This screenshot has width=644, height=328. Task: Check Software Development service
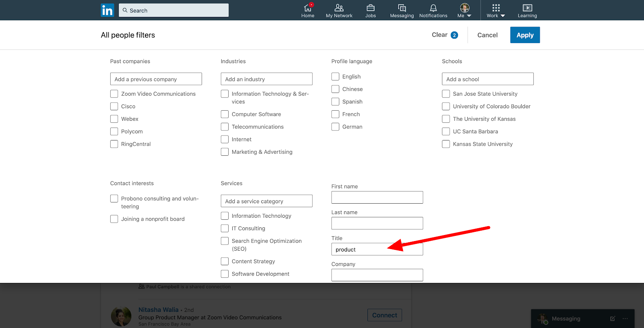tap(225, 274)
